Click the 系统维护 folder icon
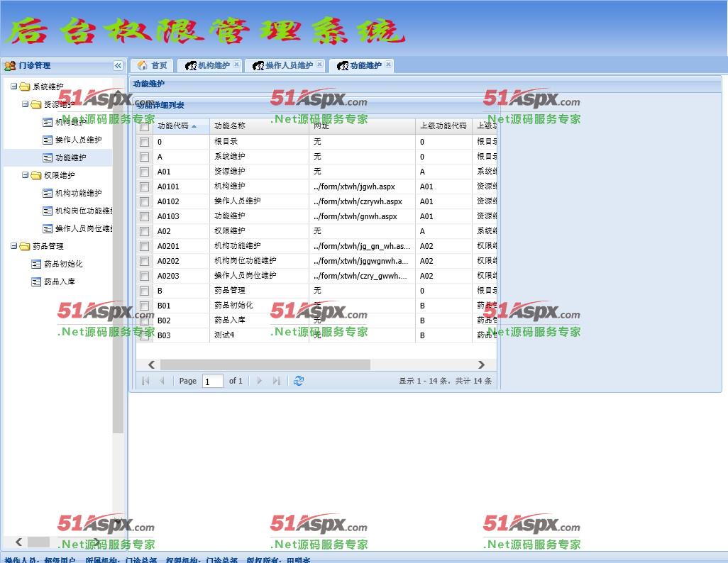This screenshot has height=563, width=728. click(25, 87)
